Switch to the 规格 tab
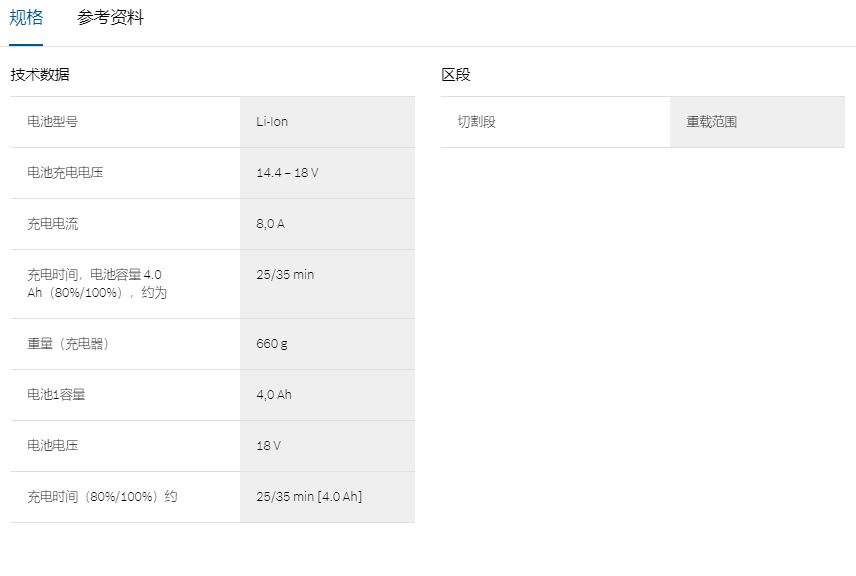856x576 pixels. point(26,18)
